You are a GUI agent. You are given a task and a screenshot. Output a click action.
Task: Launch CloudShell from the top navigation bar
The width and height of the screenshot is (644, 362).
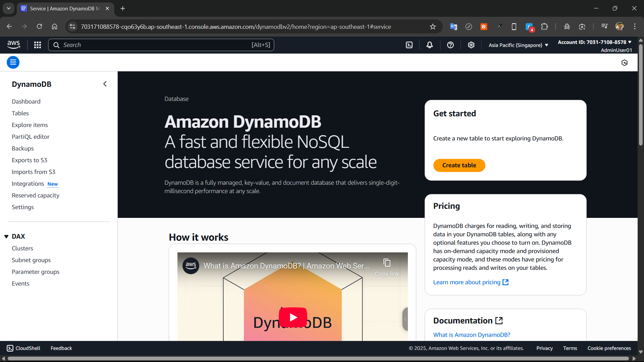[x=409, y=45]
